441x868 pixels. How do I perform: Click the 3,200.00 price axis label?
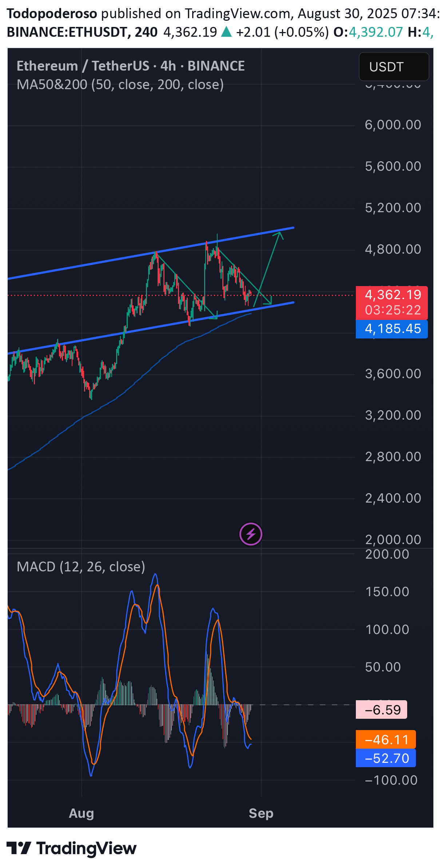pos(393,415)
